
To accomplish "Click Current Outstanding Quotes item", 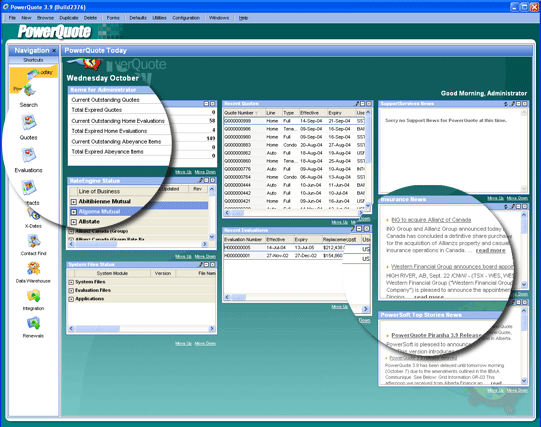I will (x=105, y=100).
